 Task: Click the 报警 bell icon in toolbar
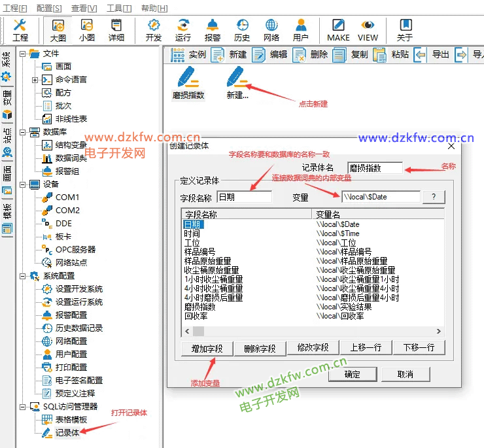tap(213, 30)
